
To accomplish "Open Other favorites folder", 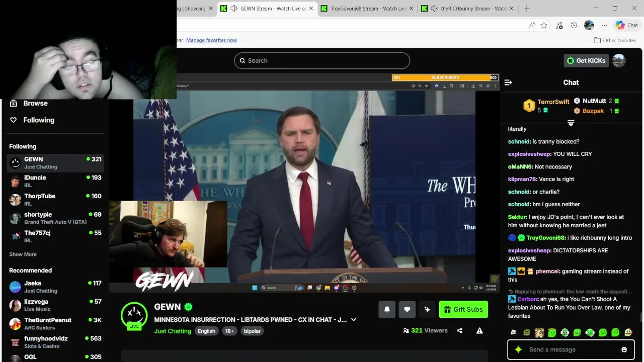I will (x=615, y=40).
